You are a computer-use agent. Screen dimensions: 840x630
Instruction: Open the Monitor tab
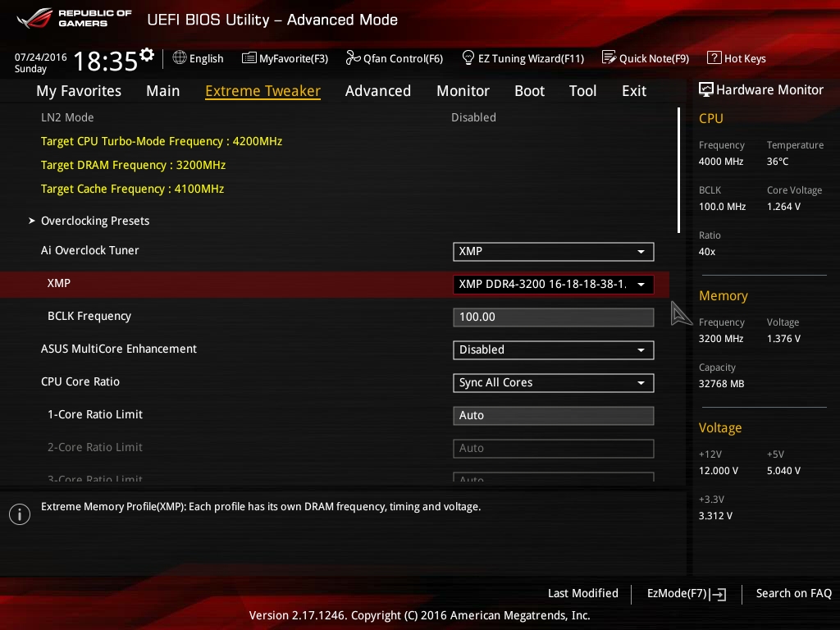(463, 91)
